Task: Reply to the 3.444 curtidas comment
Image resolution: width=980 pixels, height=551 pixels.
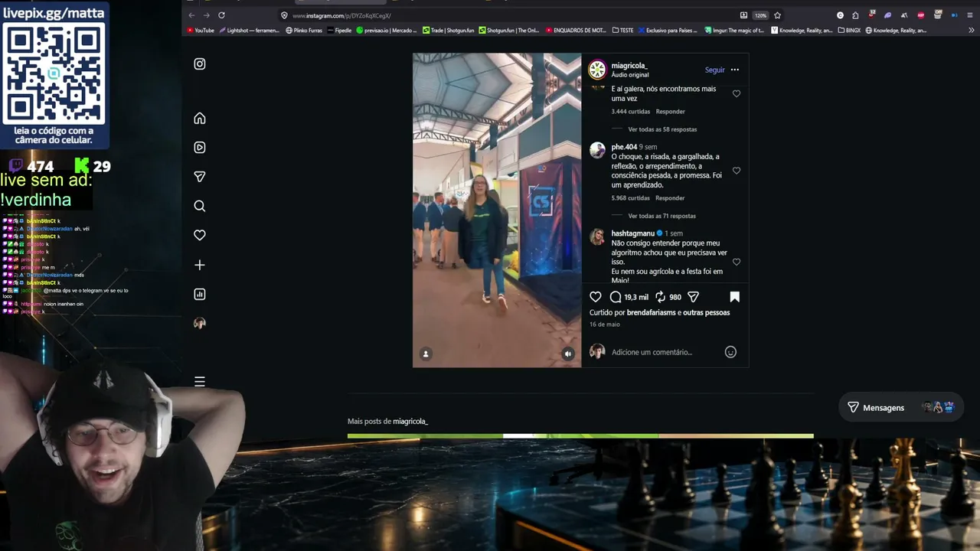Action: pyautogui.click(x=670, y=112)
